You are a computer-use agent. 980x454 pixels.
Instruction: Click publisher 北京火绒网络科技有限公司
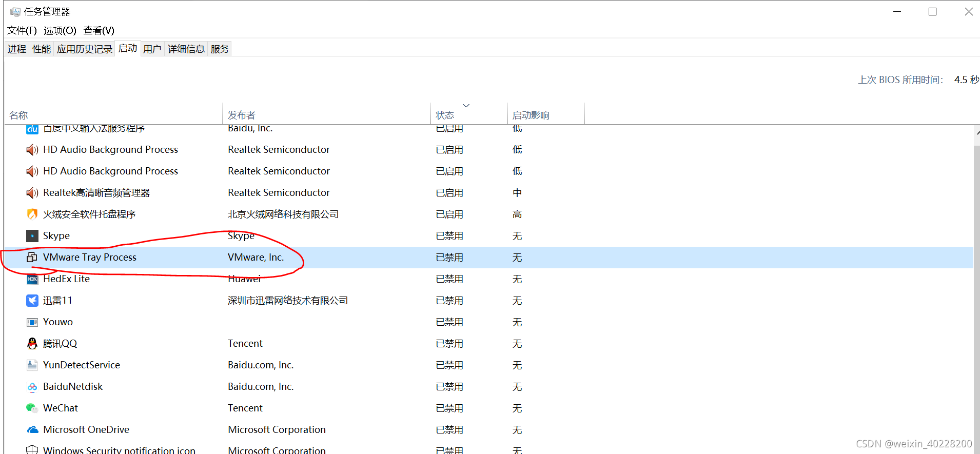283,214
